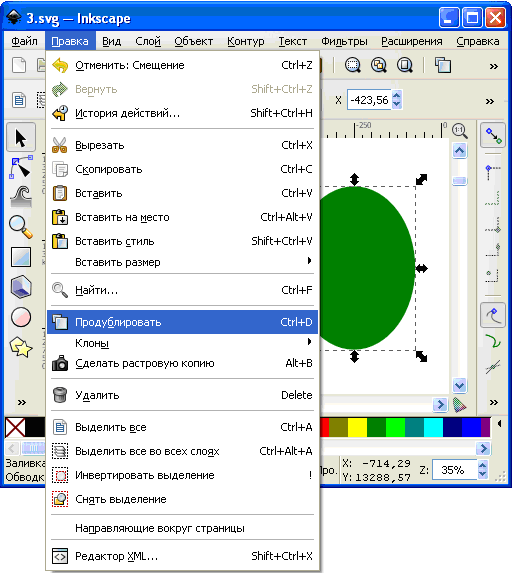Click Select all objects icon in controls bar
Screen dimensions: 513x573
19,100
